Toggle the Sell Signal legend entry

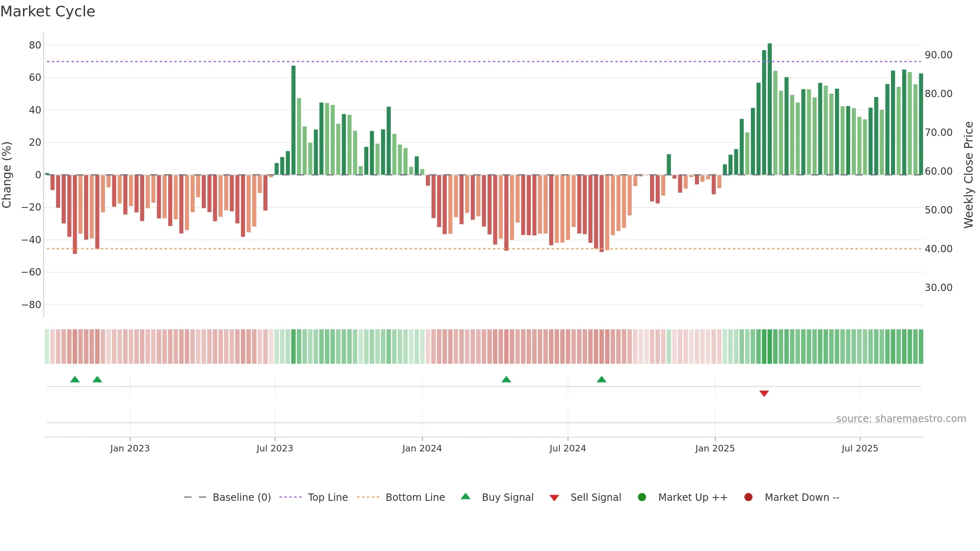[585, 497]
